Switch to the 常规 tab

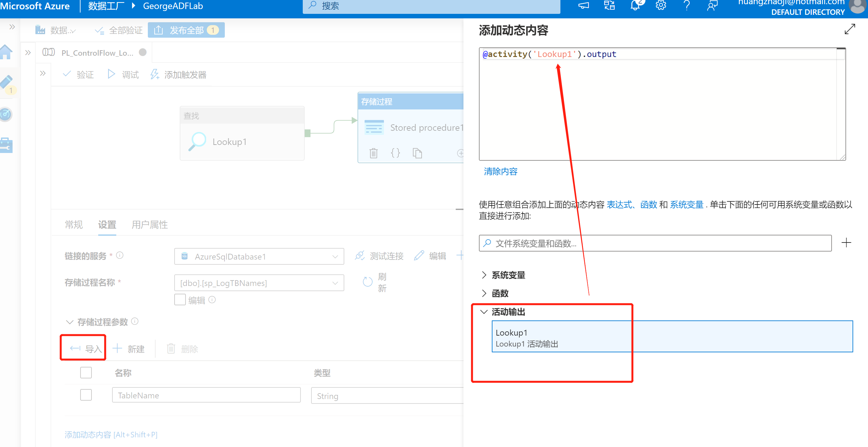click(73, 225)
